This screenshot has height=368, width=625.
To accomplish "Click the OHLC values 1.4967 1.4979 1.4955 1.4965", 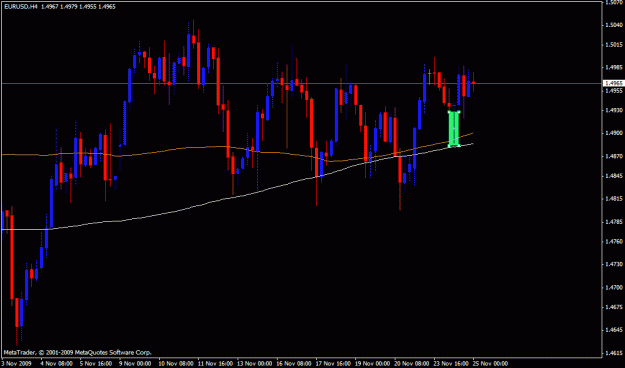I will [78, 7].
